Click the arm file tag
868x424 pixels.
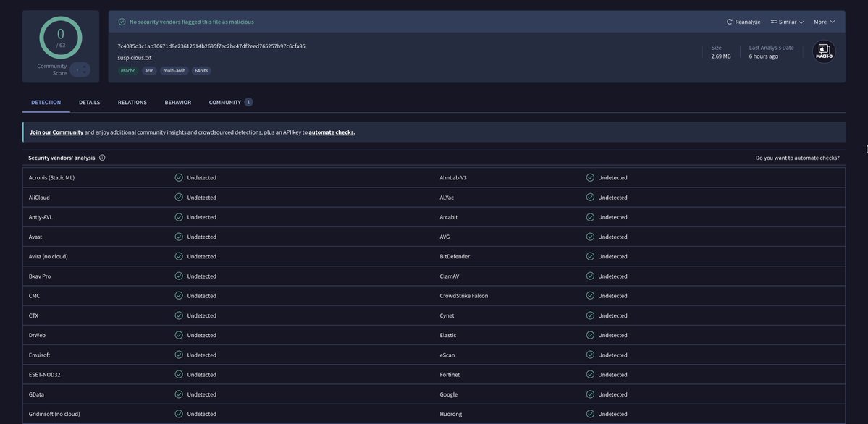tap(149, 71)
